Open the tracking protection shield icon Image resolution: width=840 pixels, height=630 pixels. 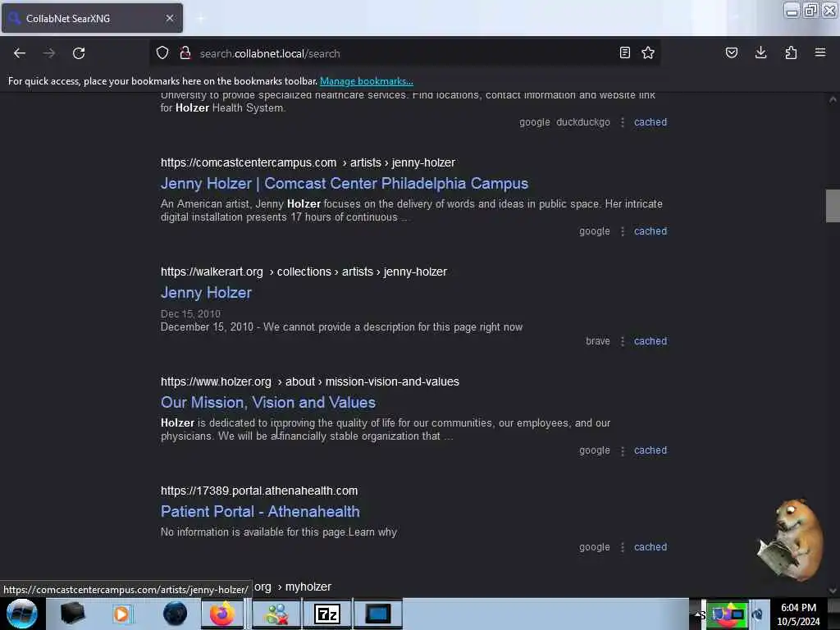(x=162, y=53)
